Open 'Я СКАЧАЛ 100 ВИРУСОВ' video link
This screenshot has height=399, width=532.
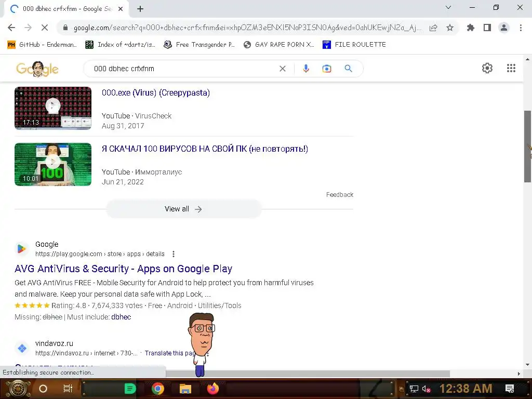(x=205, y=149)
